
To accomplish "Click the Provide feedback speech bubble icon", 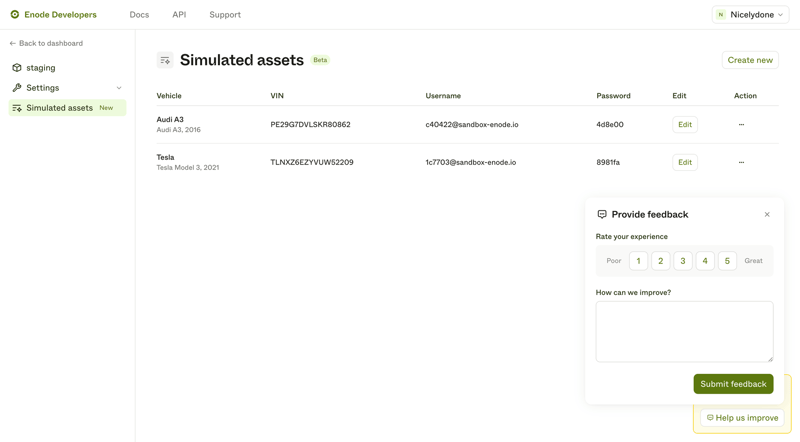I will pyautogui.click(x=602, y=214).
